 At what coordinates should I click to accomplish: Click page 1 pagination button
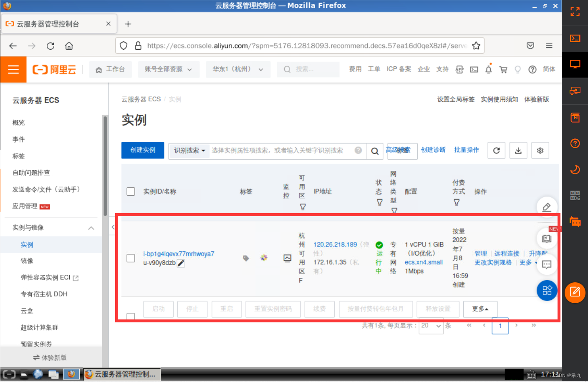click(x=500, y=326)
